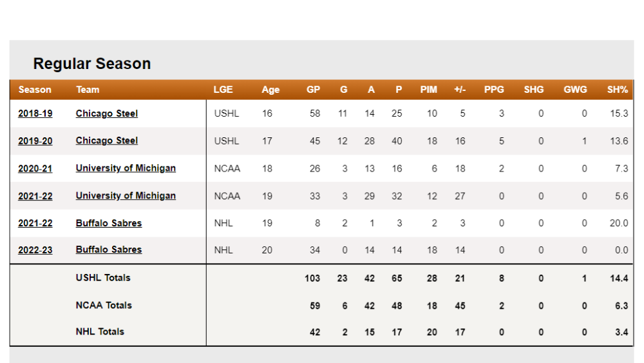Open the Buffalo Sabres link for 2022-23

pyautogui.click(x=109, y=250)
